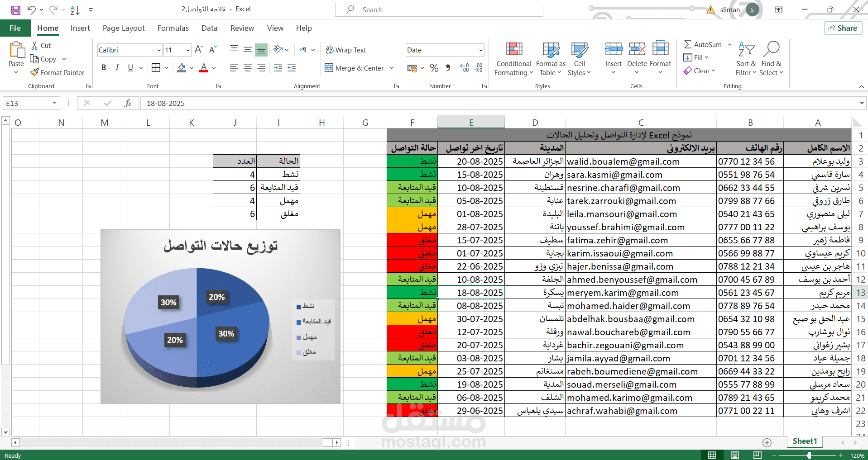Expand the Merge & Center dropdown arrow
The width and height of the screenshot is (868, 460).
[x=391, y=68]
